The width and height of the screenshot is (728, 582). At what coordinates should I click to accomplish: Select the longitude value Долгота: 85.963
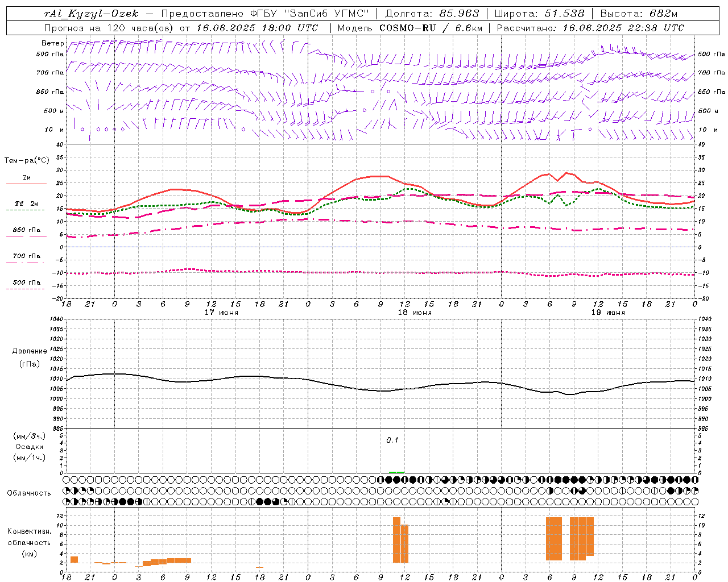(432, 14)
